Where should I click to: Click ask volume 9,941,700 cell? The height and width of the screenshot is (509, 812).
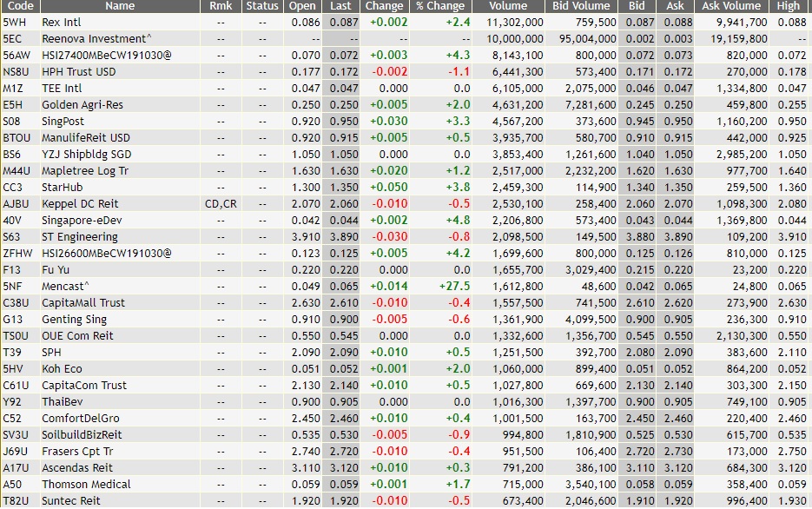tap(742, 23)
